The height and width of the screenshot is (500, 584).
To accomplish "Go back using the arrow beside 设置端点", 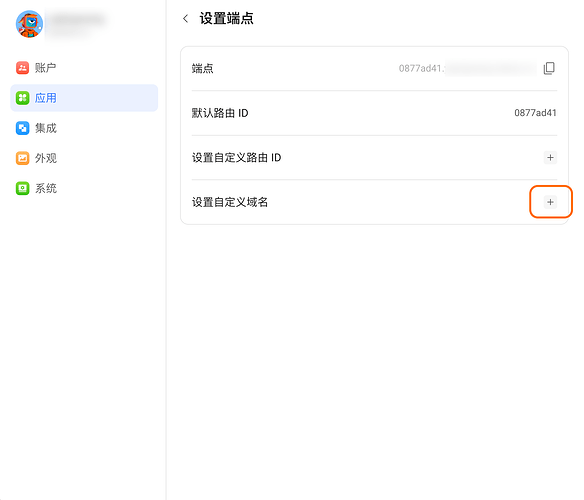I will point(185,18).
